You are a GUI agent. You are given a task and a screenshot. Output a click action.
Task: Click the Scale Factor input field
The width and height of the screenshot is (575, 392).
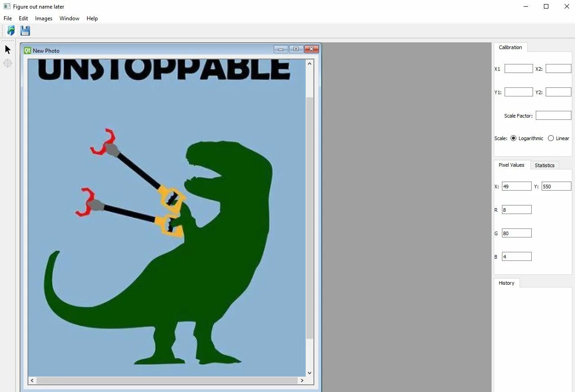click(553, 115)
